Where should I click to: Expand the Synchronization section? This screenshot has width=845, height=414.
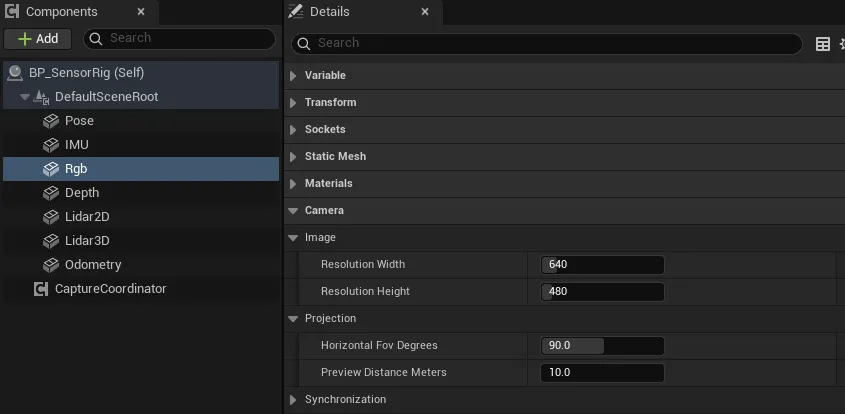[x=293, y=399]
